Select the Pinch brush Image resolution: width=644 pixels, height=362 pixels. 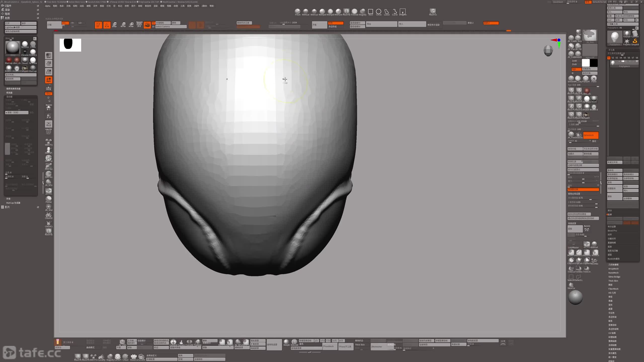click(x=298, y=12)
